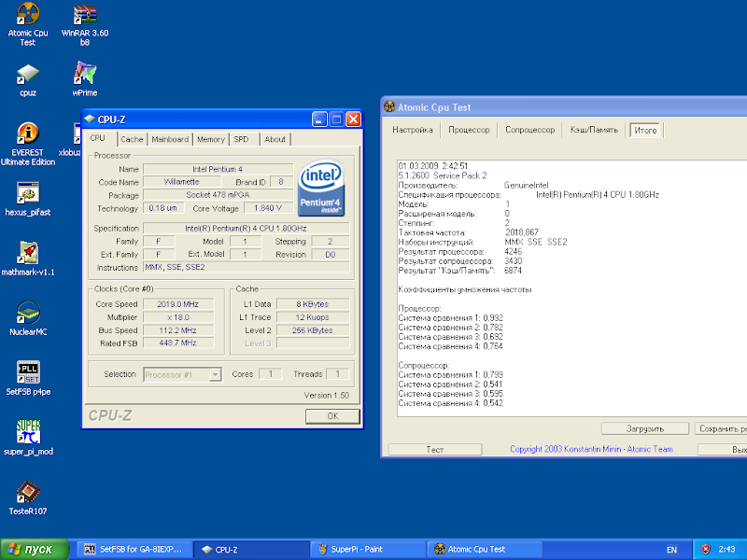
Task: Minimize the CPU-Z window
Action: click(319, 119)
